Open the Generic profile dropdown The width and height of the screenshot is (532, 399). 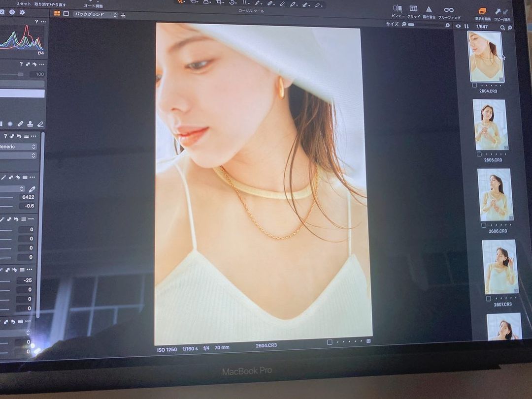[18, 147]
